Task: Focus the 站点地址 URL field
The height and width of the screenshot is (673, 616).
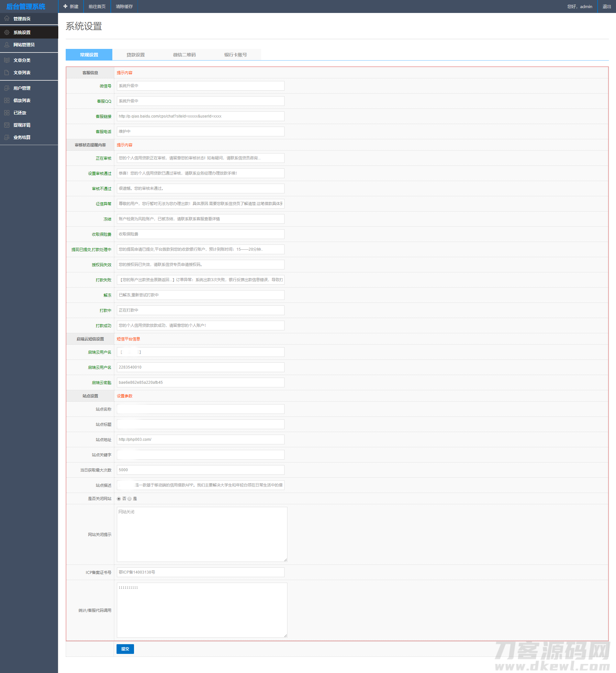Action: (200, 439)
